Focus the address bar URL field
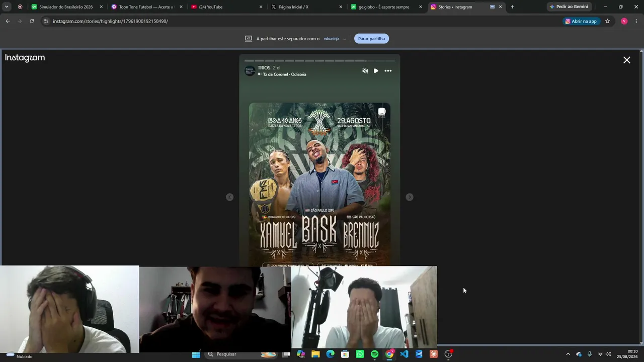The width and height of the screenshot is (644, 362). click(302, 21)
